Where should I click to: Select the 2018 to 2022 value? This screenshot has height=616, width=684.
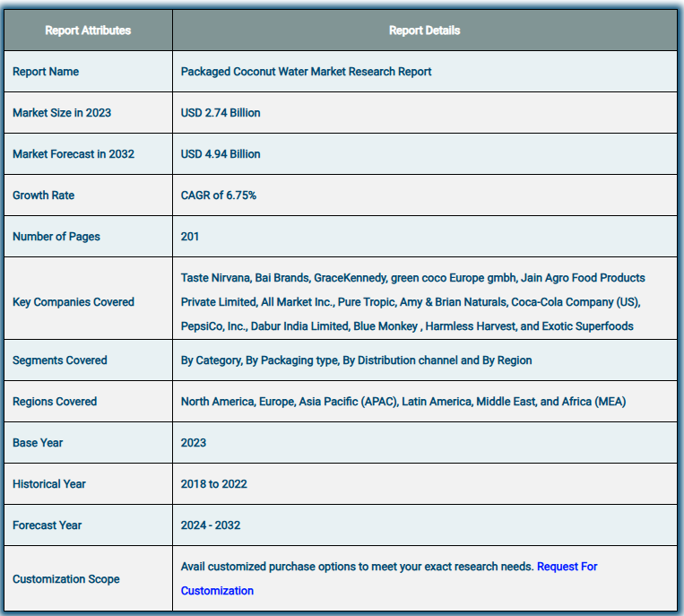click(x=213, y=484)
